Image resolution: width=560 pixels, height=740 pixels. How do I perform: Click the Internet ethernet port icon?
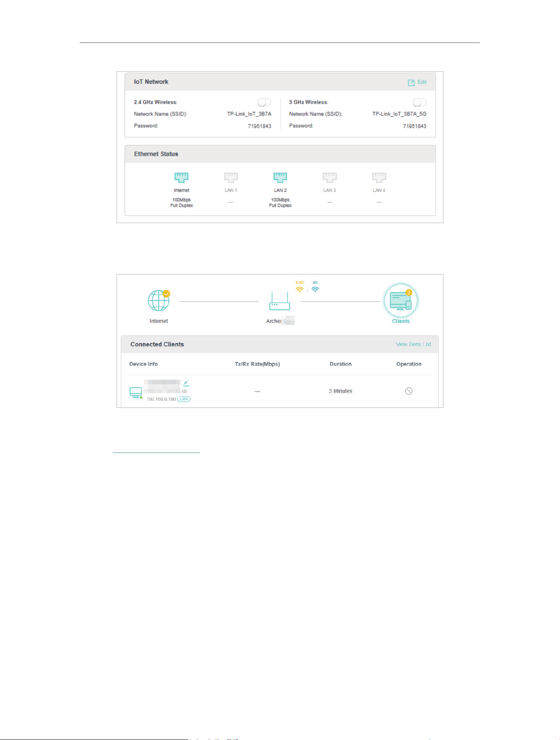[x=181, y=177]
